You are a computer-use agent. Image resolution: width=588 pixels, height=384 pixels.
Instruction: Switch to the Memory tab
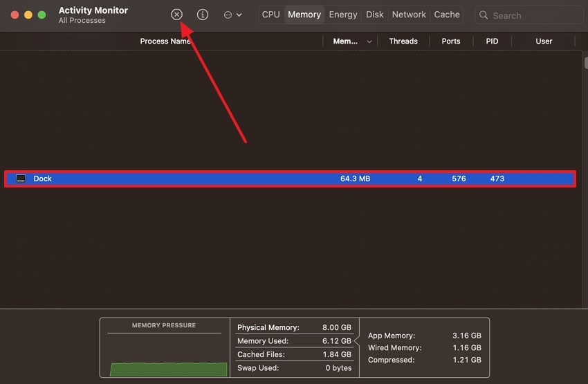click(x=304, y=15)
